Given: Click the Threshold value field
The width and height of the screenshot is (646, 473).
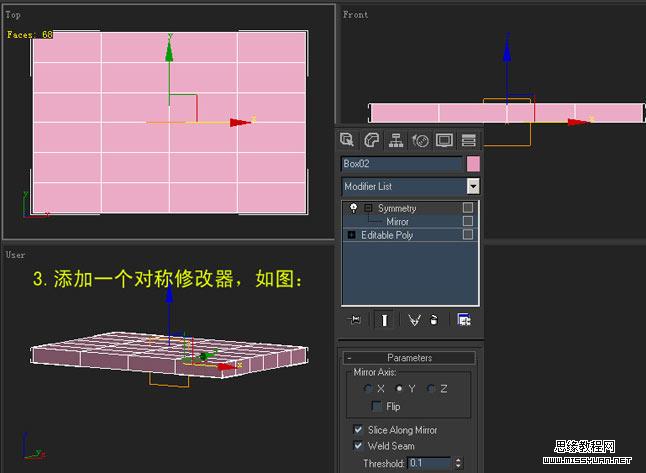Looking at the screenshot, I should pyautogui.click(x=429, y=463).
